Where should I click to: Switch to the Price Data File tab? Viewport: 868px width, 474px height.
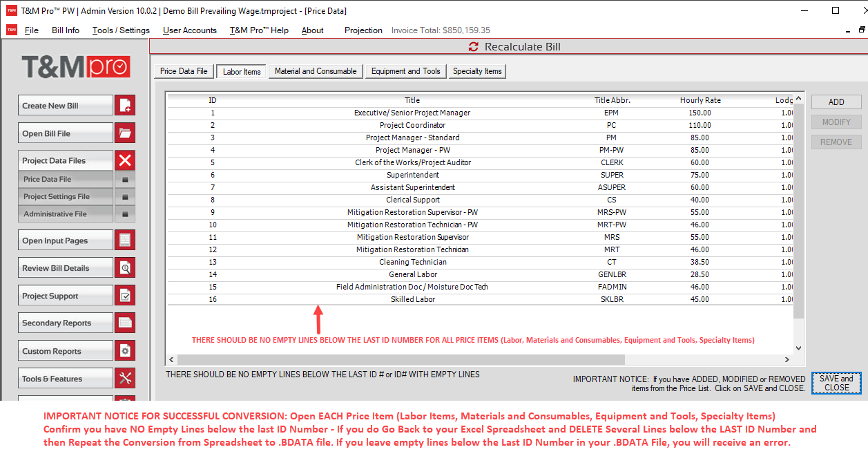(184, 71)
